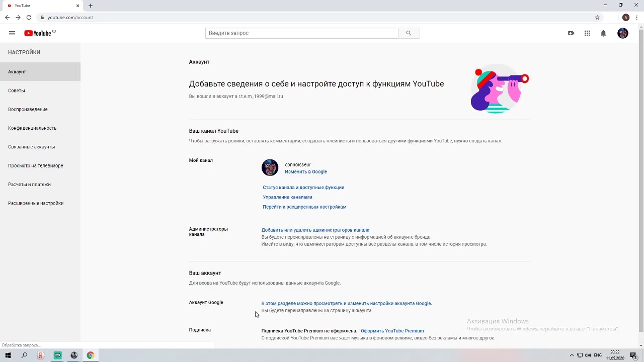Image resolution: width=644 pixels, height=362 pixels.
Task: Click the browser address bar
Action: (x=317, y=17)
